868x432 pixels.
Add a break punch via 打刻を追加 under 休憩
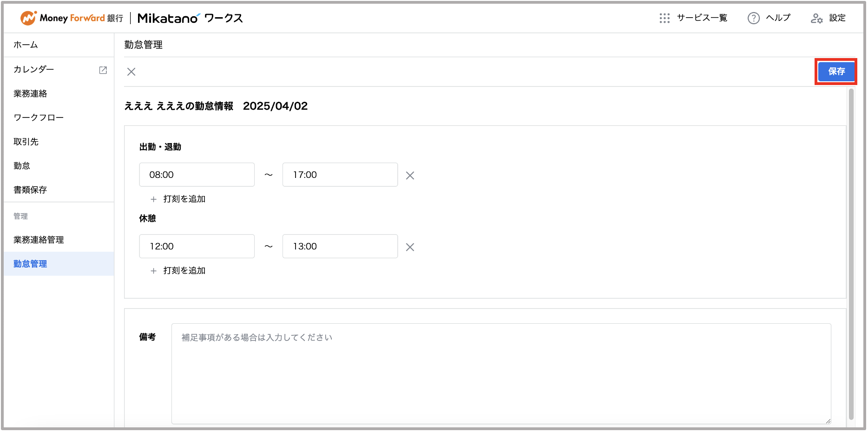[184, 270]
